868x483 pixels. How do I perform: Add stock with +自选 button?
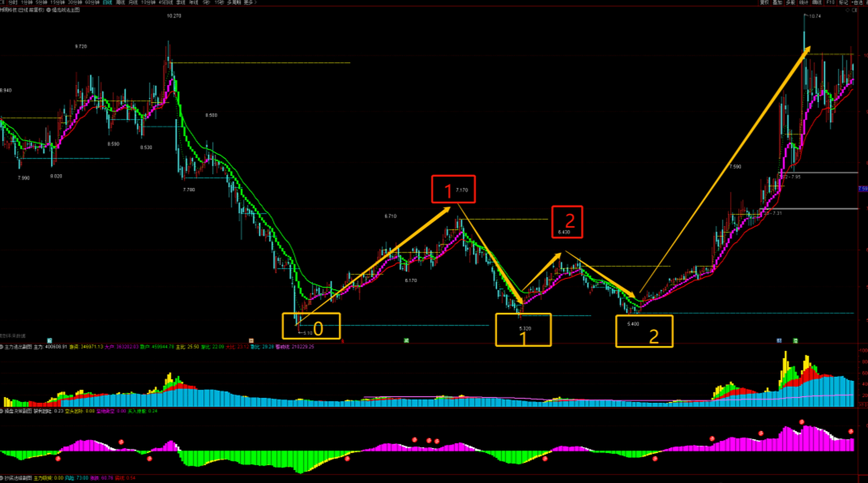[x=857, y=2]
